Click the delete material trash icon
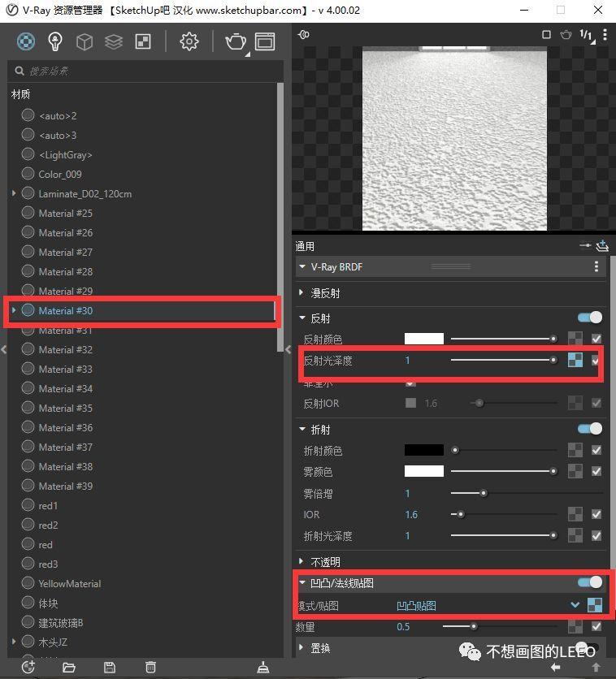 [x=150, y=668]
